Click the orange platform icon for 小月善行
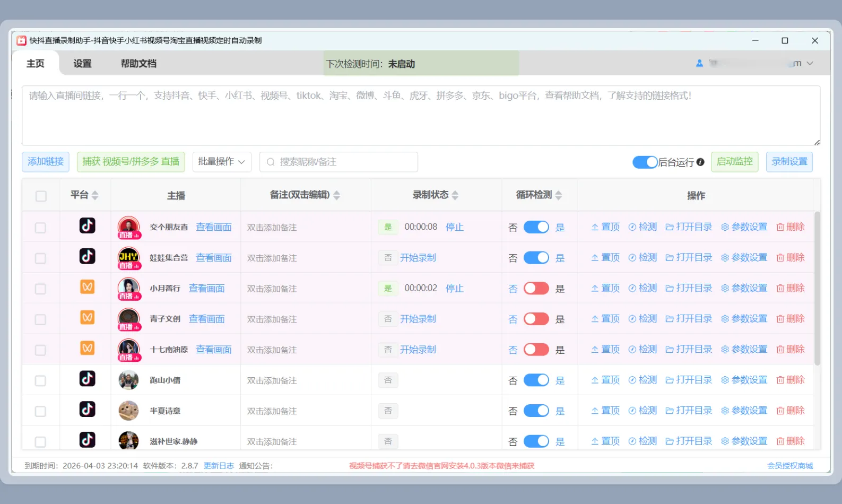842x504 pixels. [x=88, y=287]
